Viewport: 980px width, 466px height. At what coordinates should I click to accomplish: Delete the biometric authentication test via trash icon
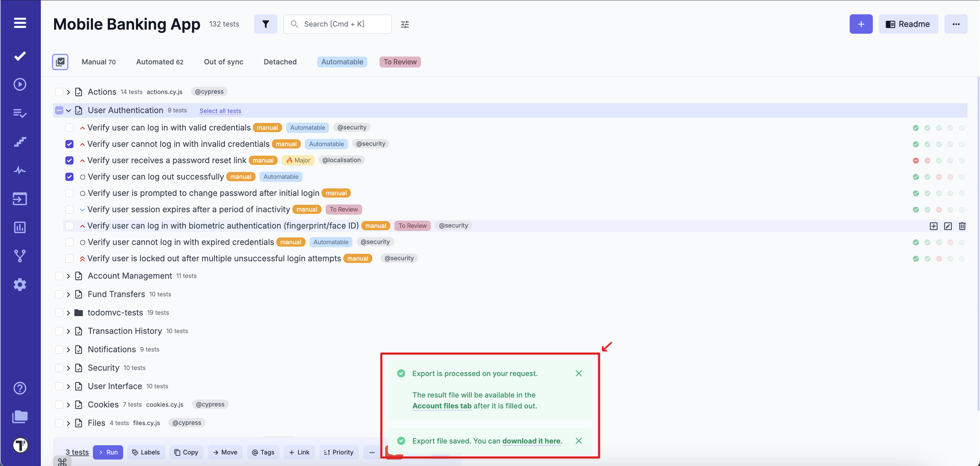962,226
